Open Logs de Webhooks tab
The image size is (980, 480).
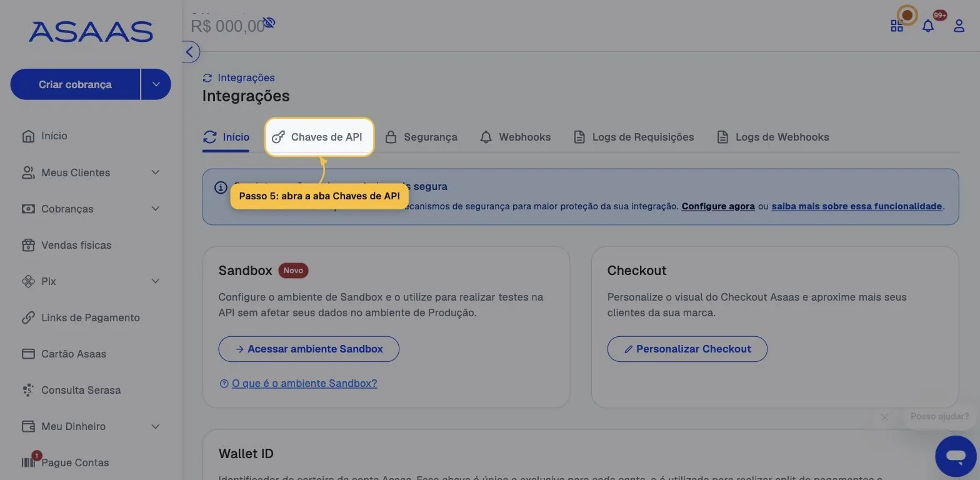[x=772, y=137]
